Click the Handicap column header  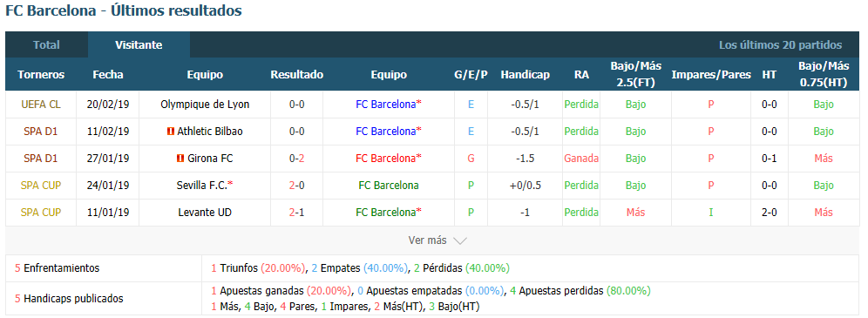[525, 75]
